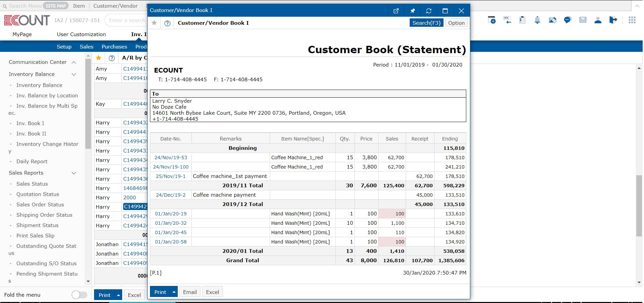The height and width of the screenshot is (303, 644).
Task: Open the email icon in the top toolbar
Action: click(x=583, y=20)
